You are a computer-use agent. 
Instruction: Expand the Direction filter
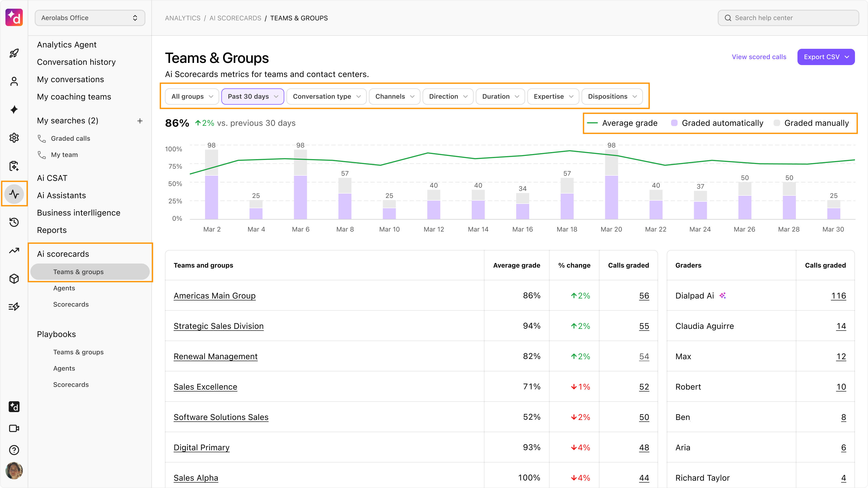[x=448, y=96]
